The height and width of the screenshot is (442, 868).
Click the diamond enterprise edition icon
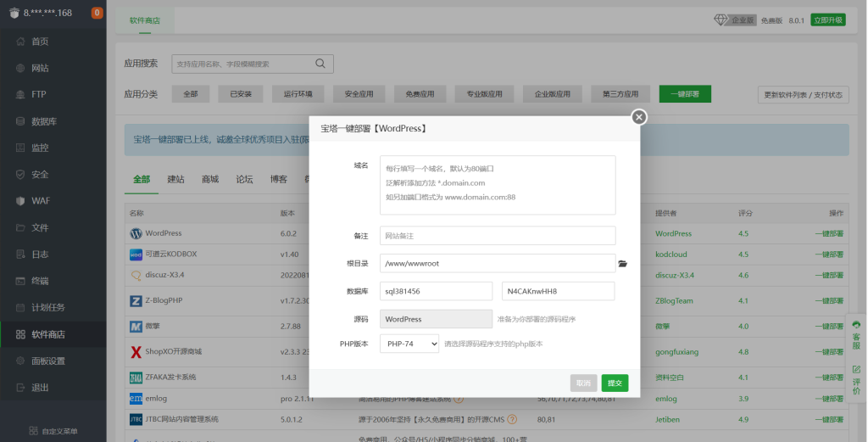(721, 20)
